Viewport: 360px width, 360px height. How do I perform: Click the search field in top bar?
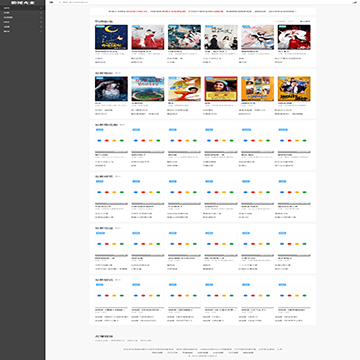pyautogui.click(x=75, y=2)
